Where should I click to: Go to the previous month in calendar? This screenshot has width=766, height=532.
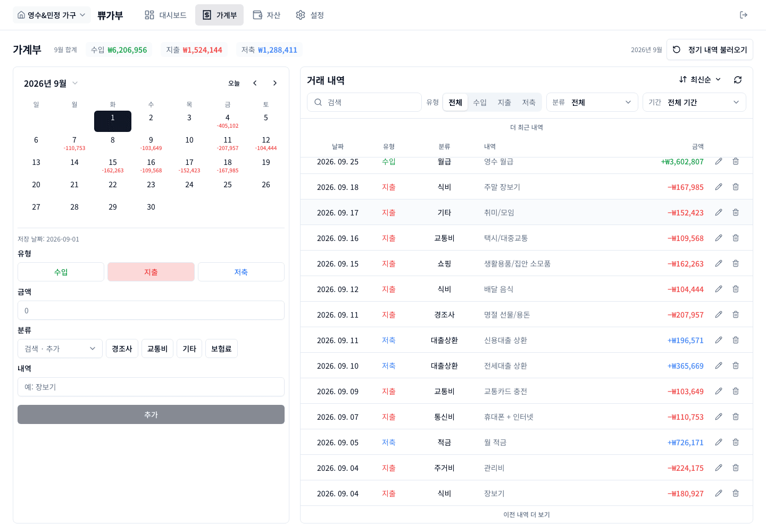255,83
